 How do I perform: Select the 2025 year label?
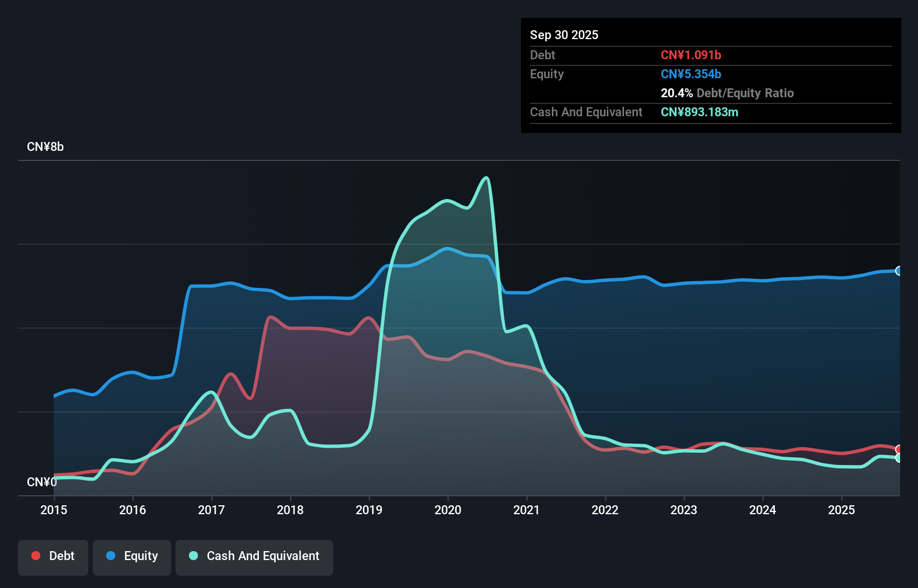[x=841, y=510]
